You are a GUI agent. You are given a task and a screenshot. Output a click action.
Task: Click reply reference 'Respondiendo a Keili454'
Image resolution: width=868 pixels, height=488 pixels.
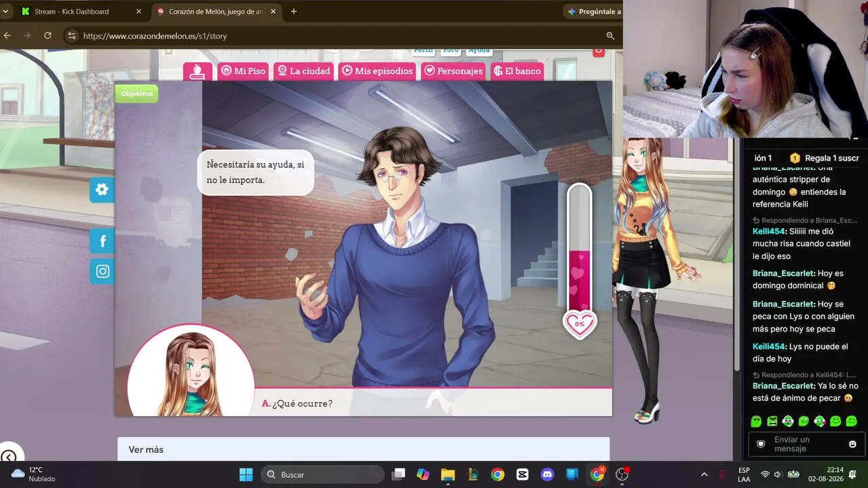(805, 375)
